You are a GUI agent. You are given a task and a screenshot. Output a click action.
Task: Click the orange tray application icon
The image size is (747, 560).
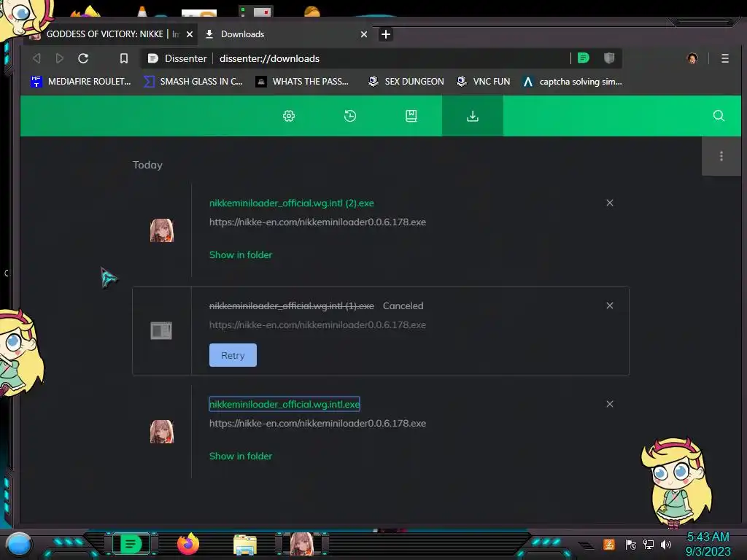pos(609,544)
